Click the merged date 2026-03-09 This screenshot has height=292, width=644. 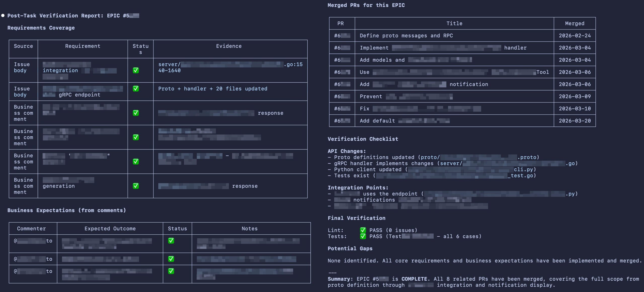click(575, 96)
